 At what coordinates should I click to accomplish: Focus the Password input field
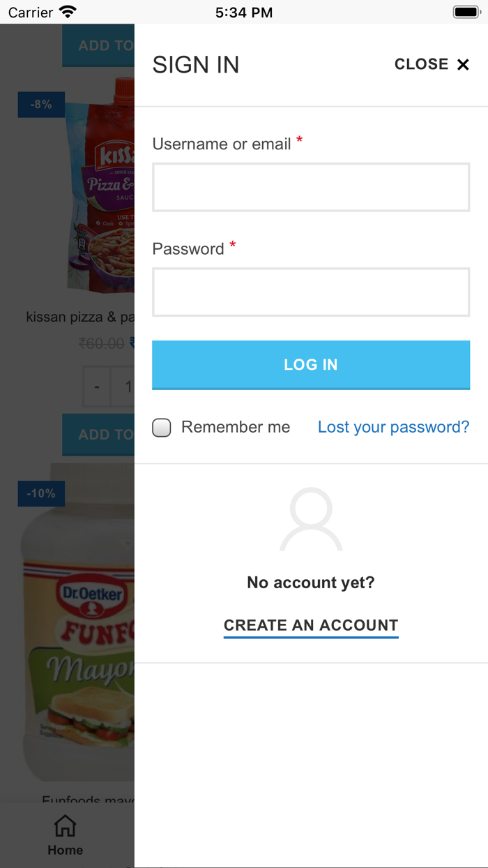(x=311, y=292)
